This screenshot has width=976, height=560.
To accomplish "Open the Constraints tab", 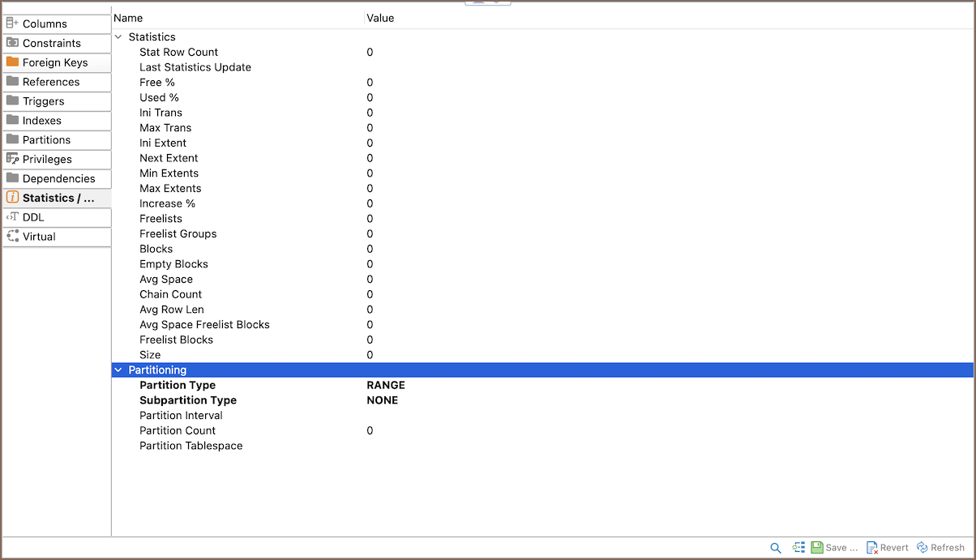I will click(x=51, y=43).
